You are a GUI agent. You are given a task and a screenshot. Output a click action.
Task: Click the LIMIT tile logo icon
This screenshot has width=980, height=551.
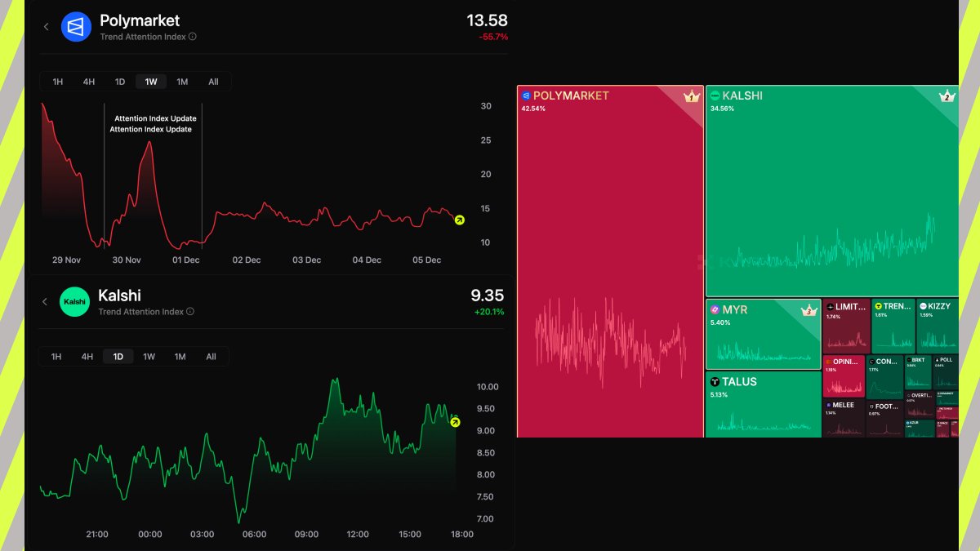[x=831, y=307]
